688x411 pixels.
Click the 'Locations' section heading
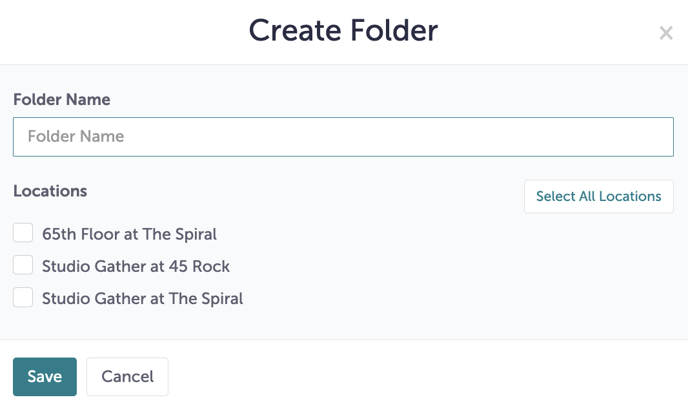tap(50, 191)
